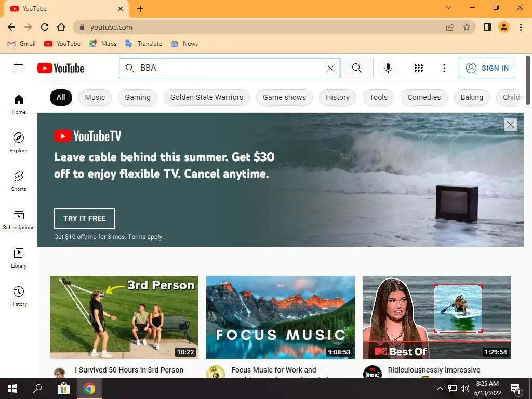Open Shorts in the sidebar
Screen dimensions: 532x399
[x=19, y=181]
